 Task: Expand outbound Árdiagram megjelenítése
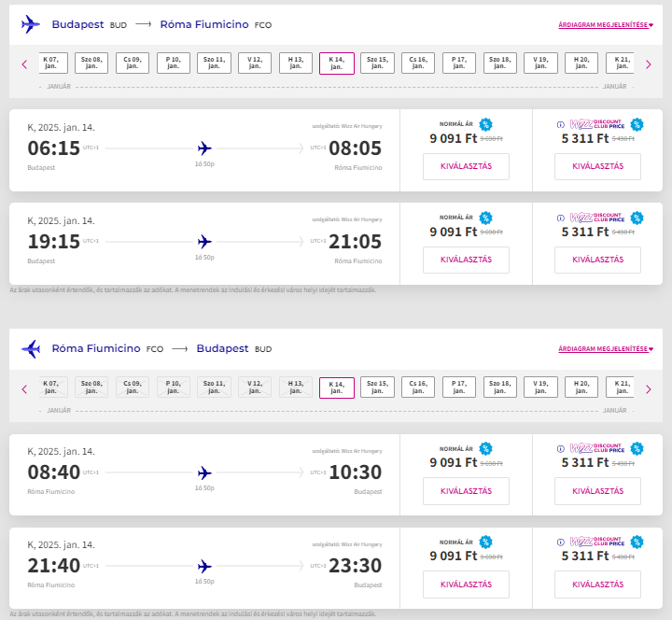(605, 24)
